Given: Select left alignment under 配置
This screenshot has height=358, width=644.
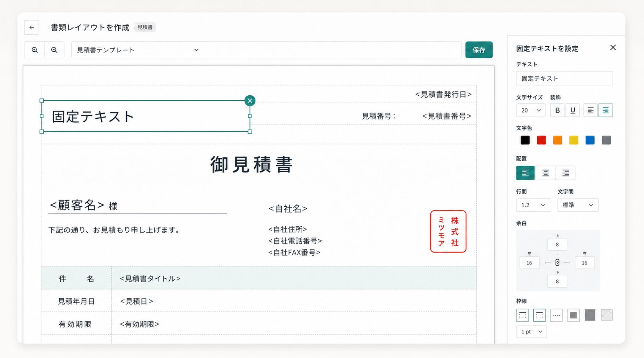Looking at the screenshot, I should (x=525, y=173).
